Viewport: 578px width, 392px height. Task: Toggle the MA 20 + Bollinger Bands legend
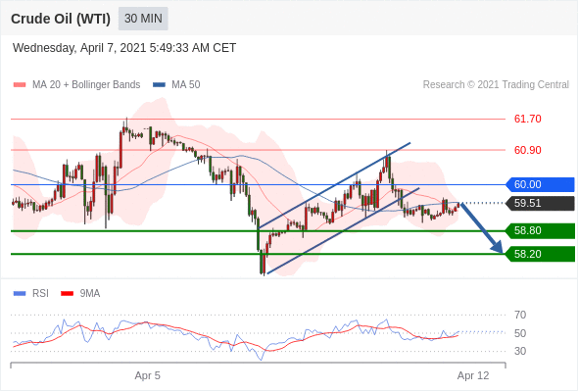(76, 85)
